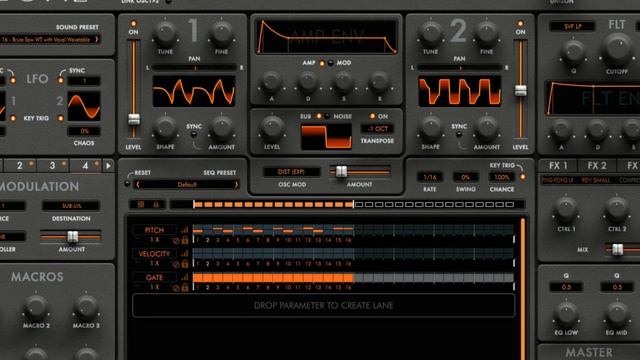Open sequencer RATE 1/16 selector
This screenshot has width=640, height=360.
coord(430,177)
